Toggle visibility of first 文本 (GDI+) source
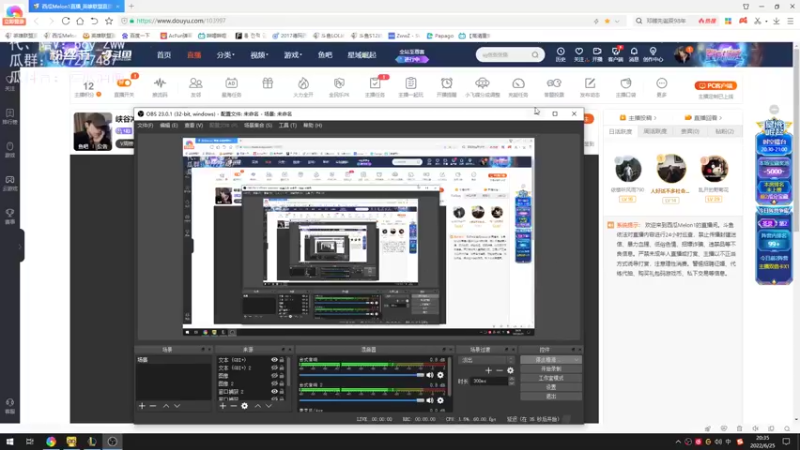The image size is (800, 450). 274,360
